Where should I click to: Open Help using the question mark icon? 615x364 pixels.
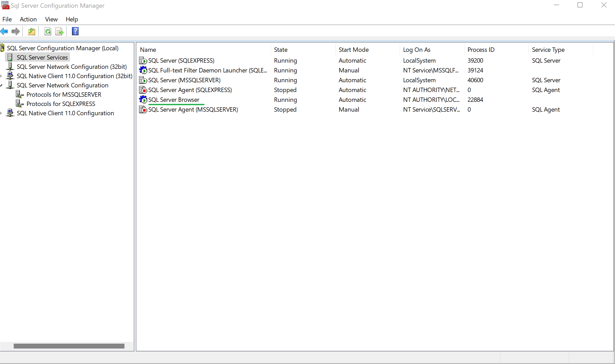point(75,31)
